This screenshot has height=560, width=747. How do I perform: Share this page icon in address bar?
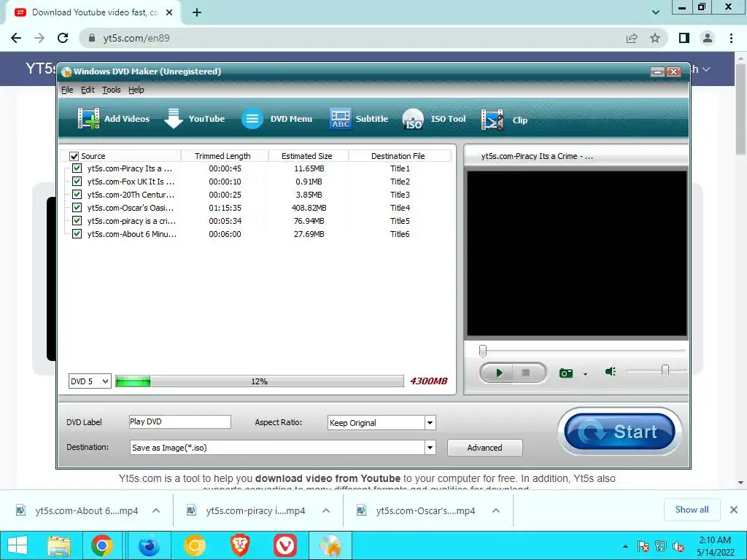click(x=632, y=38)
